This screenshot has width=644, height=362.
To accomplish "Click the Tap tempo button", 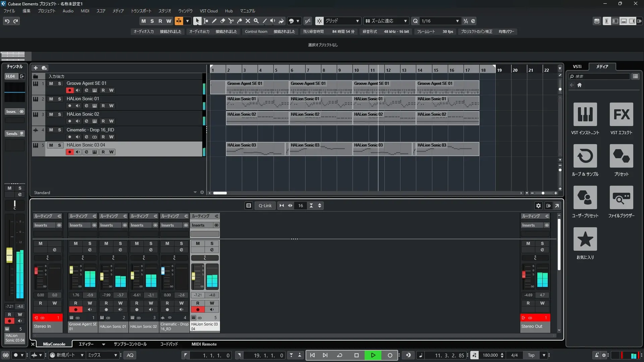I will 531,355.
